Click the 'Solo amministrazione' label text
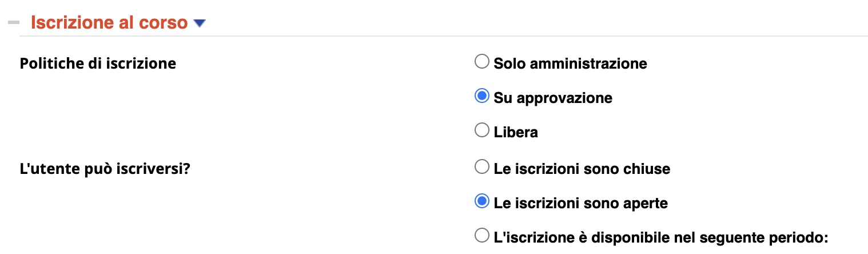The image size is (868, 254). tap(570, 64)
